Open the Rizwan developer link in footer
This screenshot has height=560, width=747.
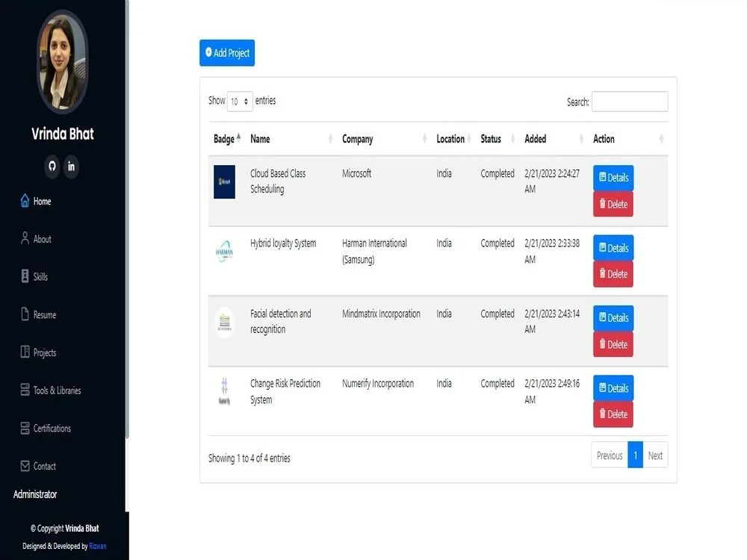pos(97,546)
